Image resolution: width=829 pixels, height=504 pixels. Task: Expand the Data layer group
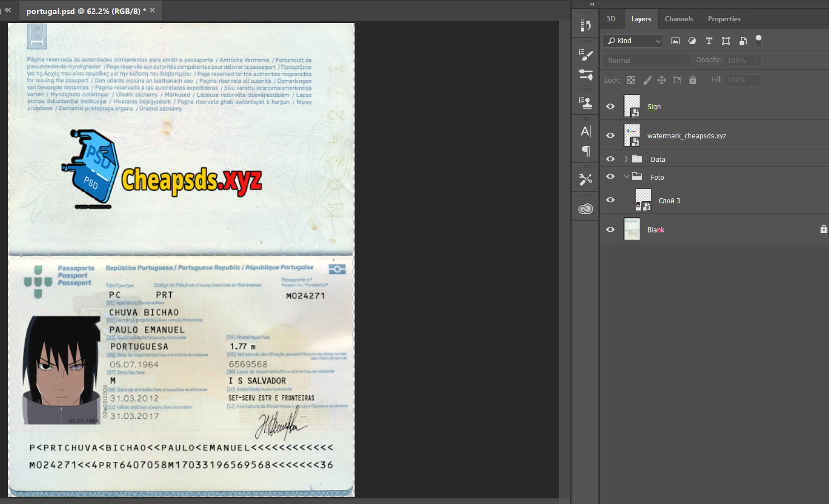tap(626, 159)
